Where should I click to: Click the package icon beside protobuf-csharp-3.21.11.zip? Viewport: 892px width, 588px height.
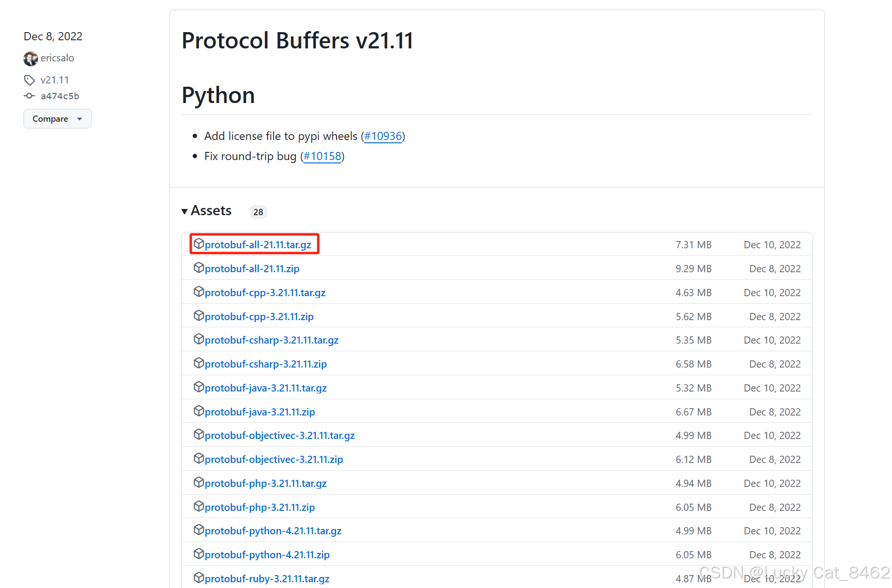coord(199,363)
